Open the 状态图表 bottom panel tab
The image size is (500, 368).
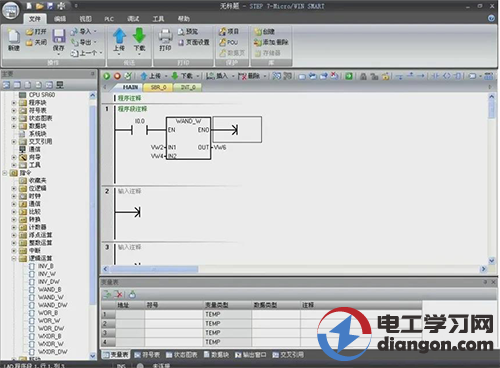click(182, 355)
